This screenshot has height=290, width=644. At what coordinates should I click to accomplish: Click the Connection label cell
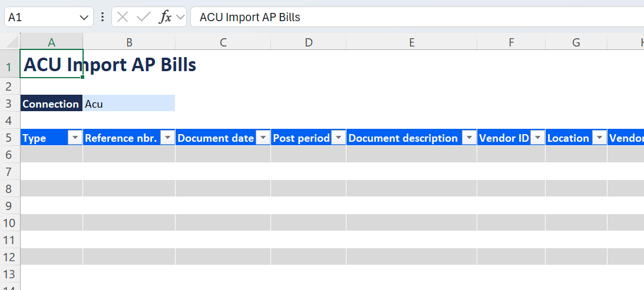tap(51, 104)
